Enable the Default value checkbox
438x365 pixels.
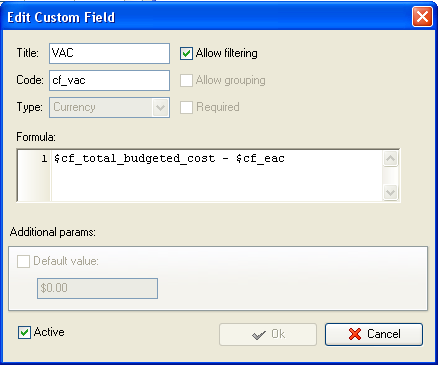pos(23,261)
